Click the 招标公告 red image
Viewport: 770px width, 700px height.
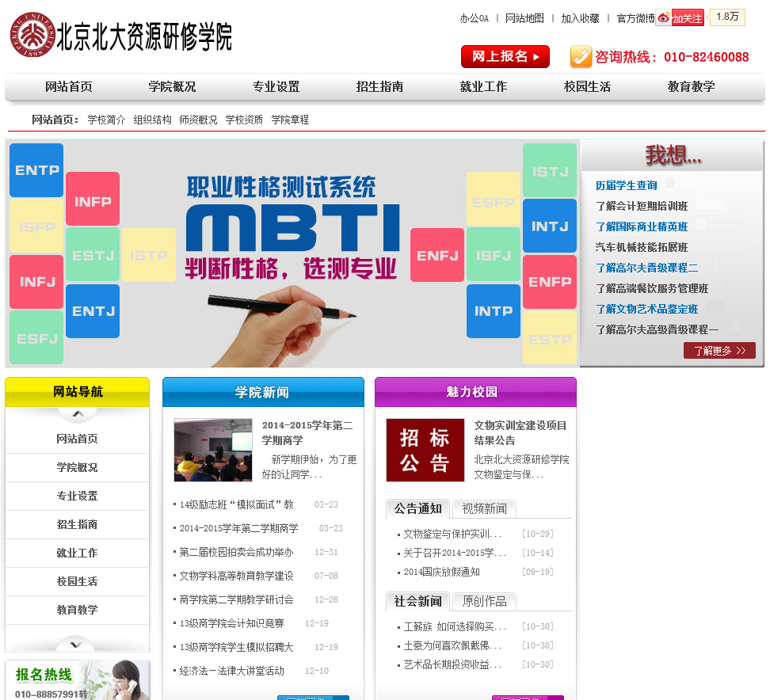[x=425, y=450]
